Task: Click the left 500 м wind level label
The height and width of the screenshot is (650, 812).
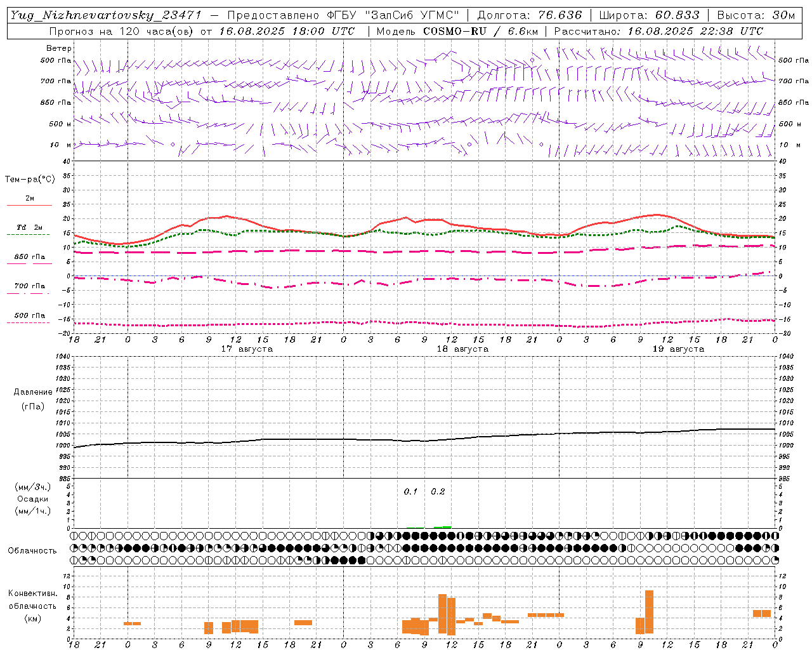Action: point(60,124)
